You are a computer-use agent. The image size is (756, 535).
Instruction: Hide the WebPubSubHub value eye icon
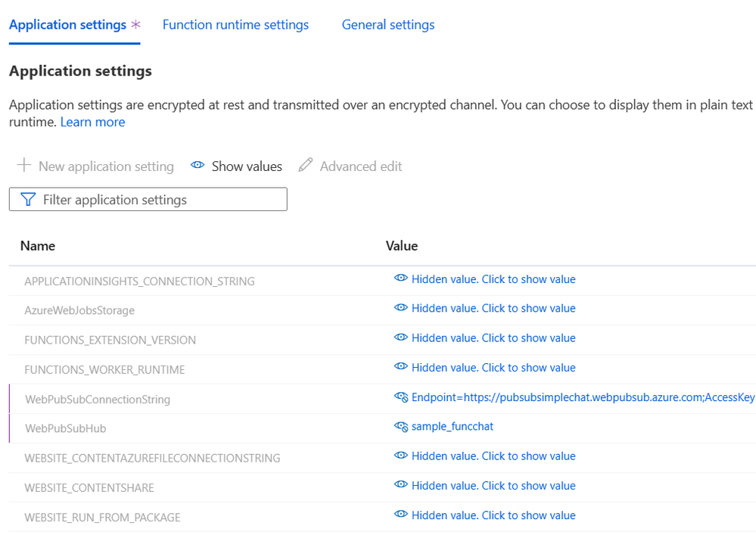[x=401, y=427]
